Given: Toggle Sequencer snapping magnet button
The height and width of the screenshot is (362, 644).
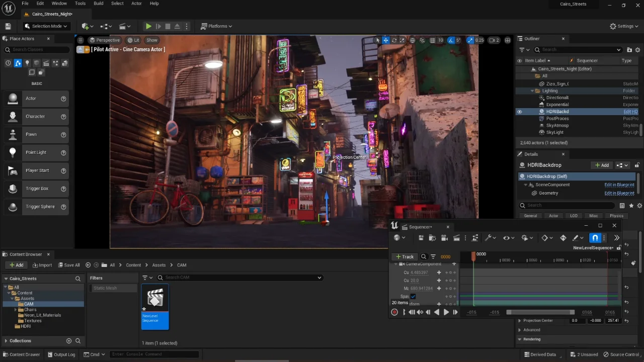Looking at the screenshot, I should (595, 238).
